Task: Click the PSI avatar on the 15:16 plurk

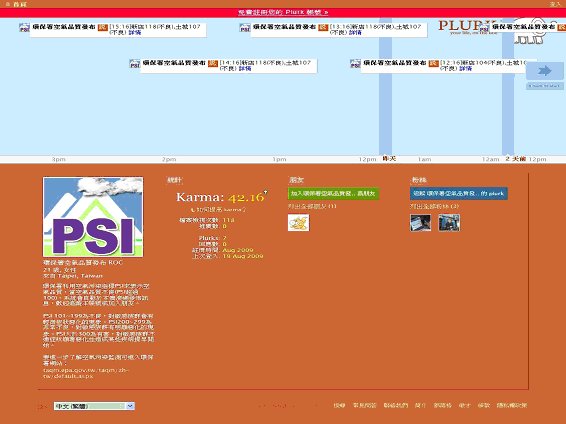Action: tap(24, 27)
